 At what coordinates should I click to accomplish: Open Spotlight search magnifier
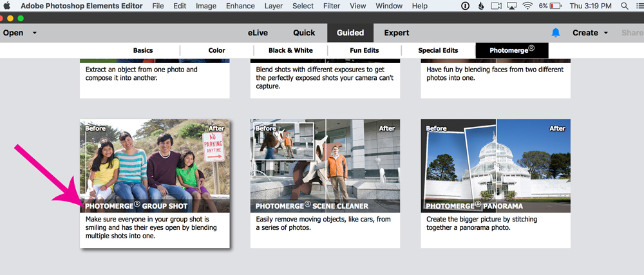pyautogui.click(x=625, y=6)
